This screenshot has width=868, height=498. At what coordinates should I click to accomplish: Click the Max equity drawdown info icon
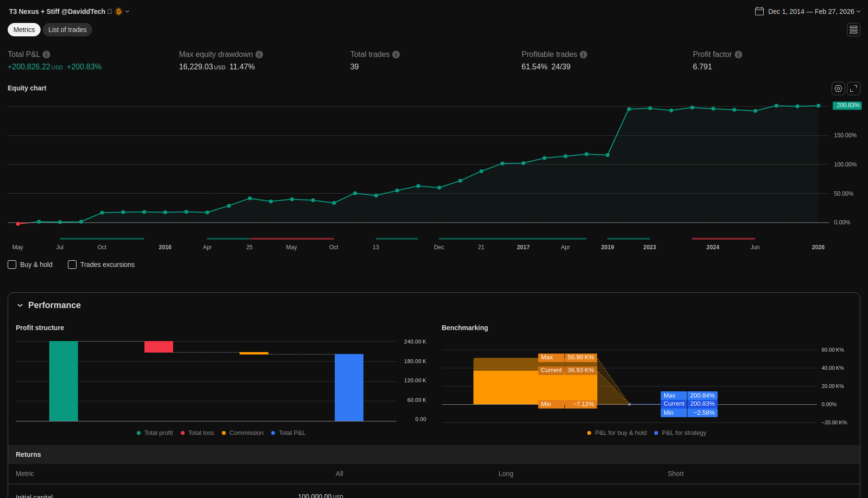click(259, 55)
